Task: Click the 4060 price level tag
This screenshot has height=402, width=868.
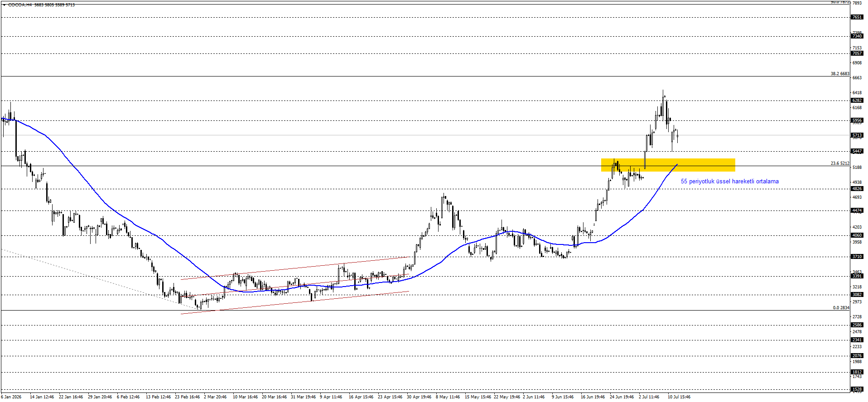Action: (857, 235)
